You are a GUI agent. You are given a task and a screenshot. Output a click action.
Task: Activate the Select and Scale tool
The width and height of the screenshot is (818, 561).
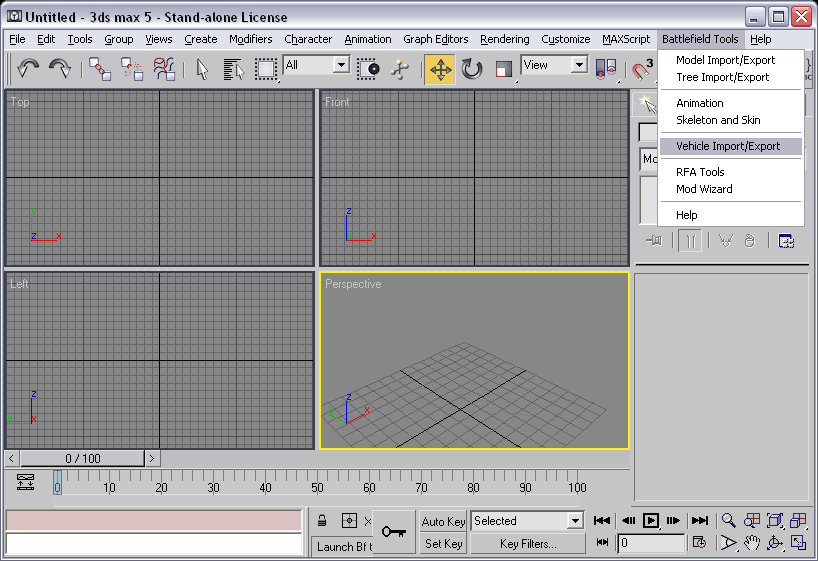[x=503, y=69]
